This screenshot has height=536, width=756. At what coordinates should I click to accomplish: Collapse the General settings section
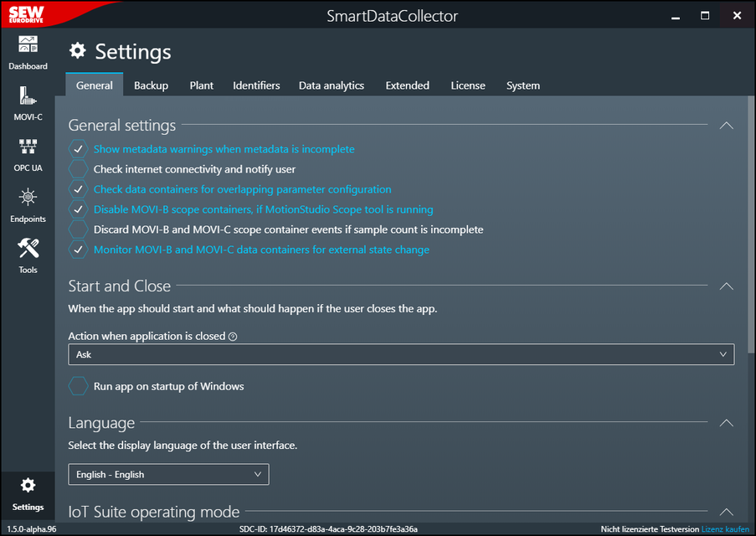coord(726,126)
